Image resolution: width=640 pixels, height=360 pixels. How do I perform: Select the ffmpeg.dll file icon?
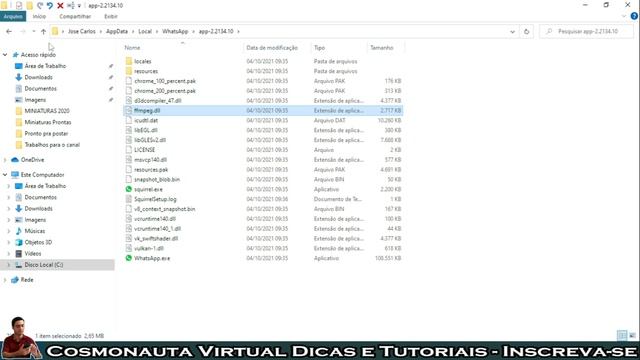point(129,110)
